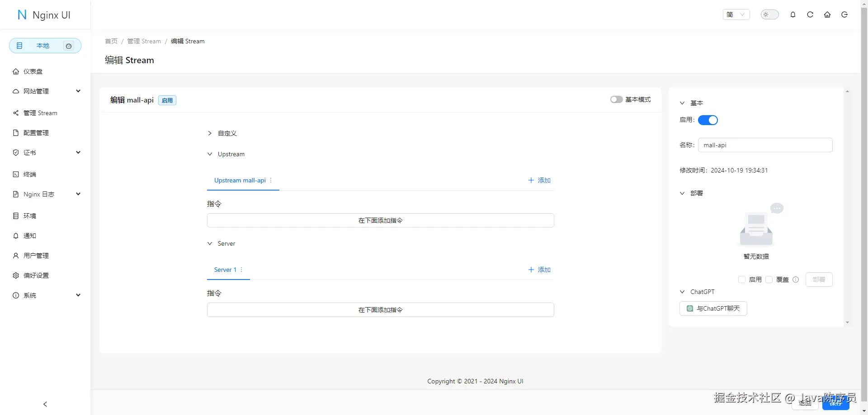This screenshot has height=415, width=868.
Task: Click the 管理 Stream share icon
Action: click(16, 113)
